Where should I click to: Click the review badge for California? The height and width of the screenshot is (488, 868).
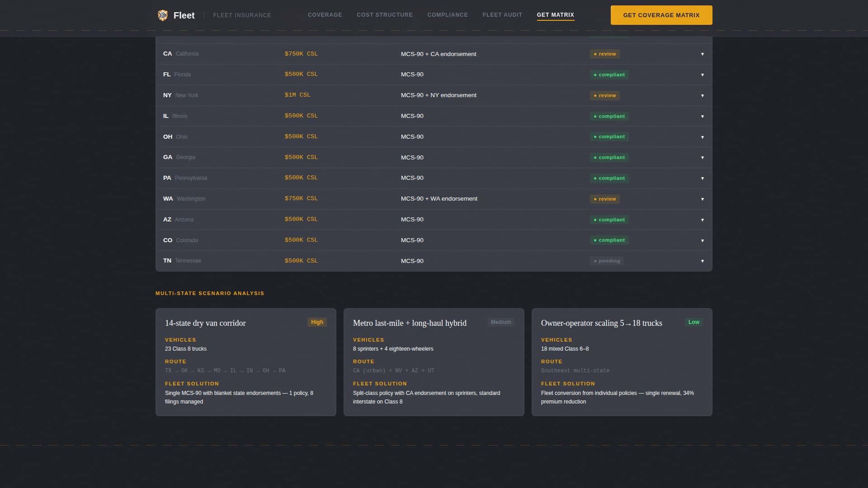click(604, 54)
